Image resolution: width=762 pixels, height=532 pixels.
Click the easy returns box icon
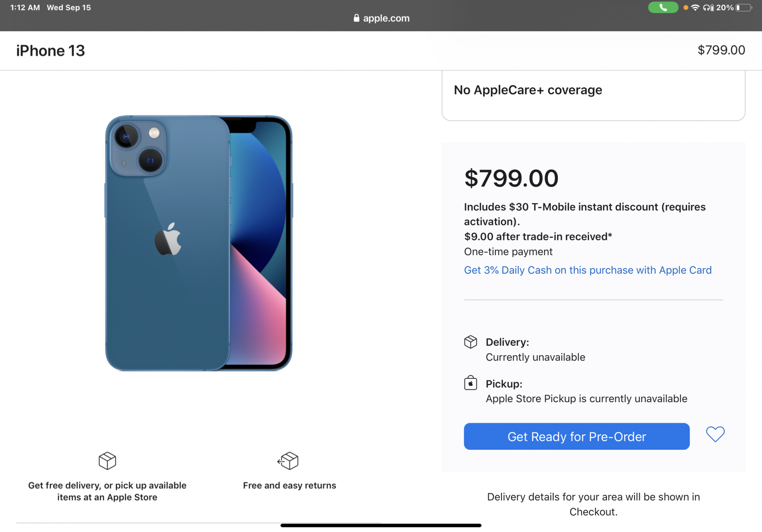(x=288, y=461)
